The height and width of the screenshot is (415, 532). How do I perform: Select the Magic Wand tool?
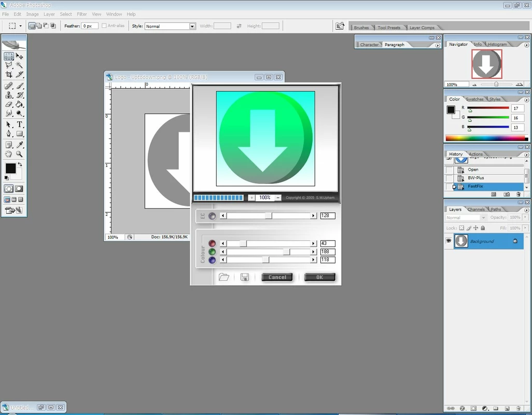click(x=19, y=65)
